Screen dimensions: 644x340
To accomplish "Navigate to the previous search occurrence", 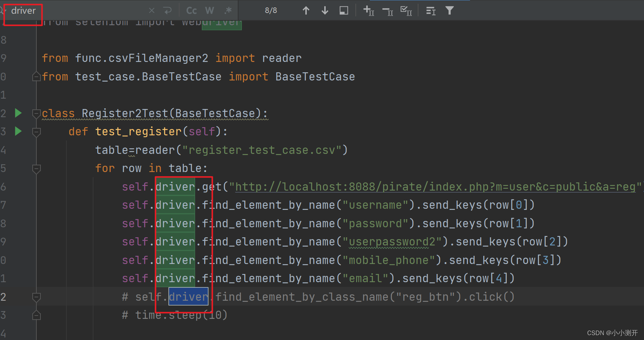I will coord(306,10).
